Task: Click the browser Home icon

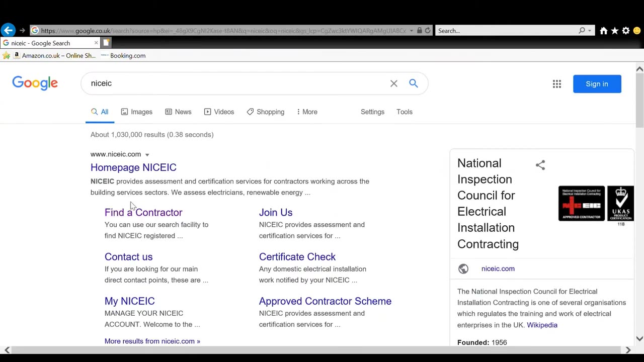Action: coord(604,31)
